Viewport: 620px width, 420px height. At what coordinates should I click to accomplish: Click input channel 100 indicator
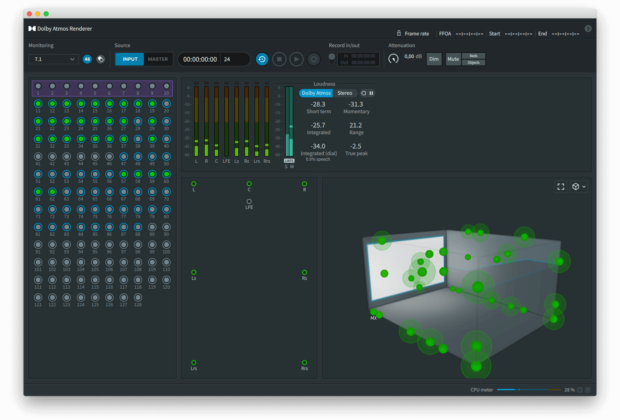tap(166, 245)
